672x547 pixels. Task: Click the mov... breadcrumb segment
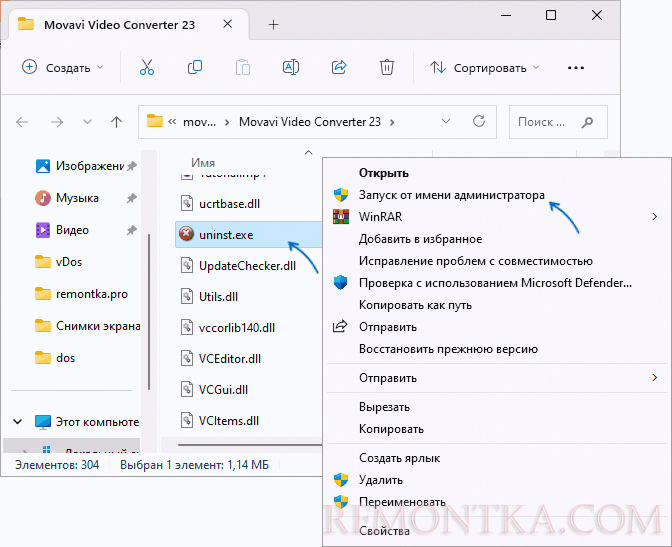pos(199,122)
